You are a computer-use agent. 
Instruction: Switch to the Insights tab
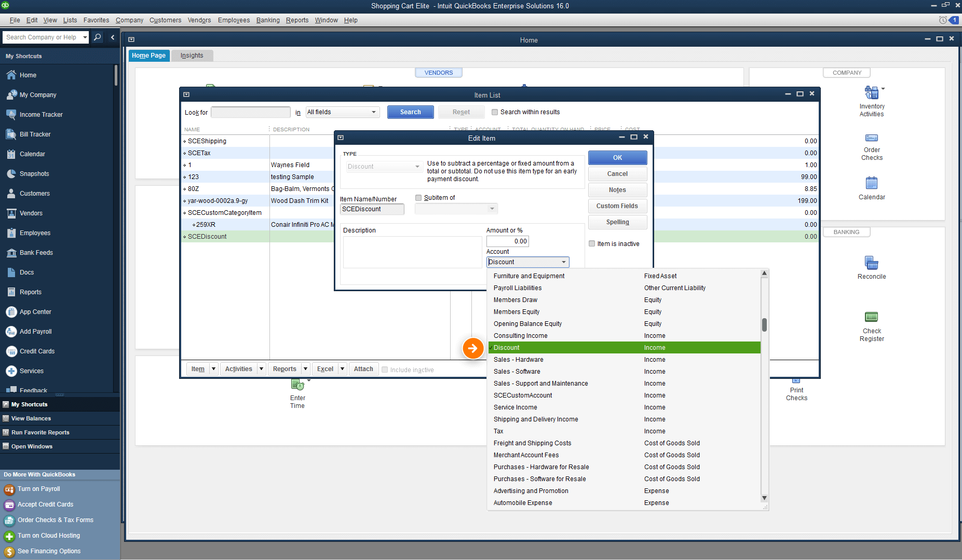pyautogui.click(x=192, y=56)
